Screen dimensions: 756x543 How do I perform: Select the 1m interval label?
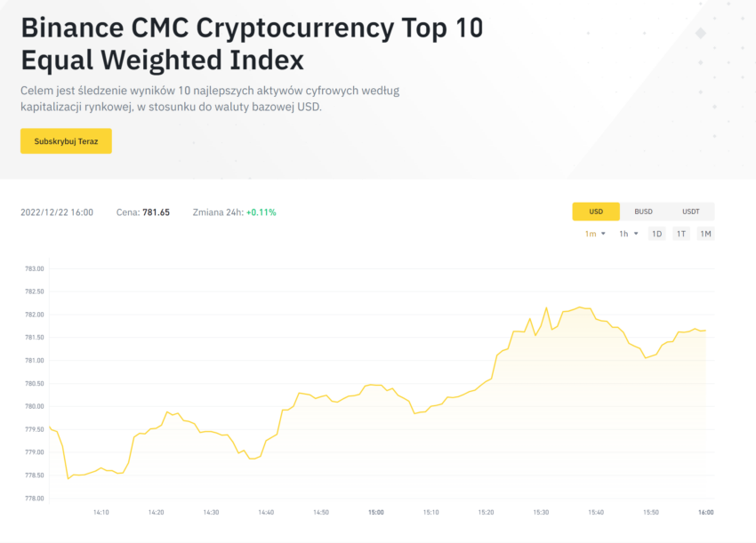tap(591, 234)
